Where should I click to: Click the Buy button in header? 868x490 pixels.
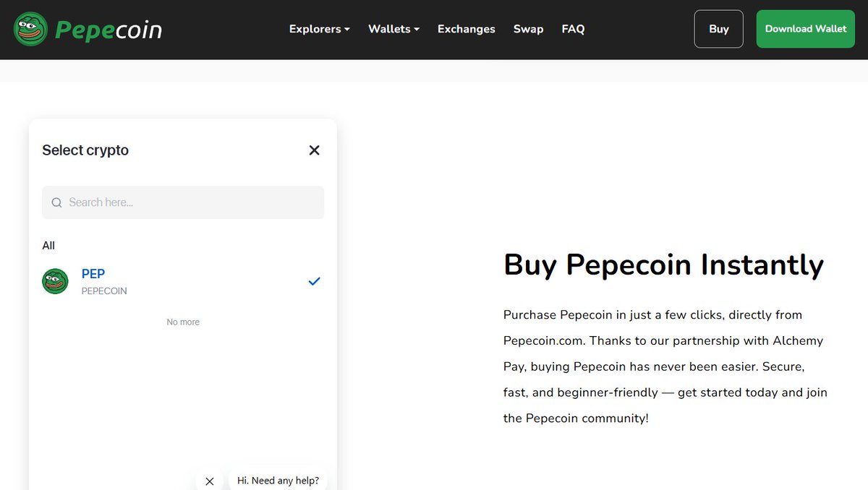[718, 29]
